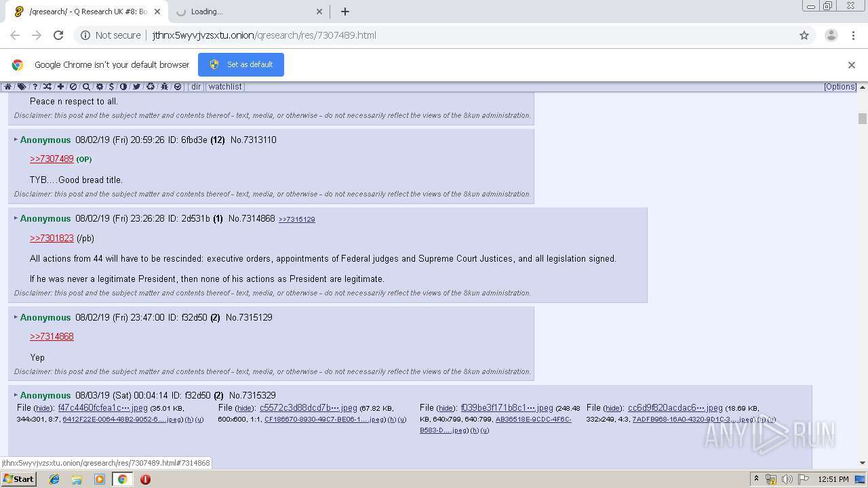Hide the f039be3f171b8c1 file via hide

[446, 409]
